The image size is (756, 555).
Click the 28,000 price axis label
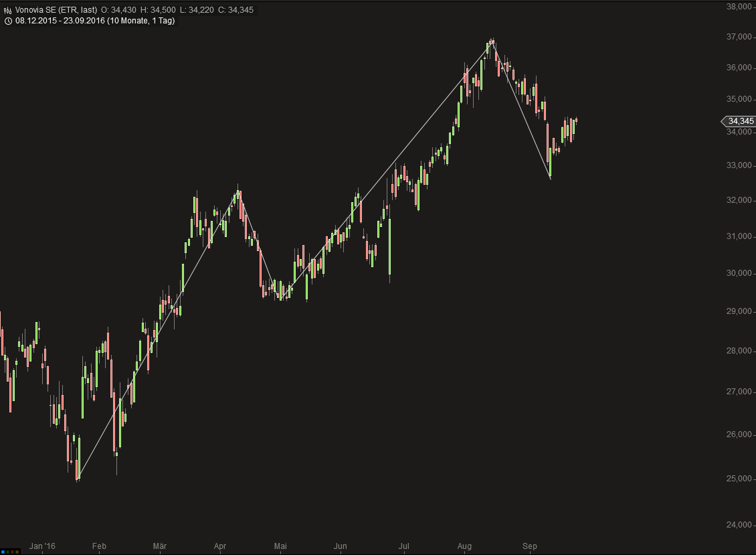click(739, 351)
